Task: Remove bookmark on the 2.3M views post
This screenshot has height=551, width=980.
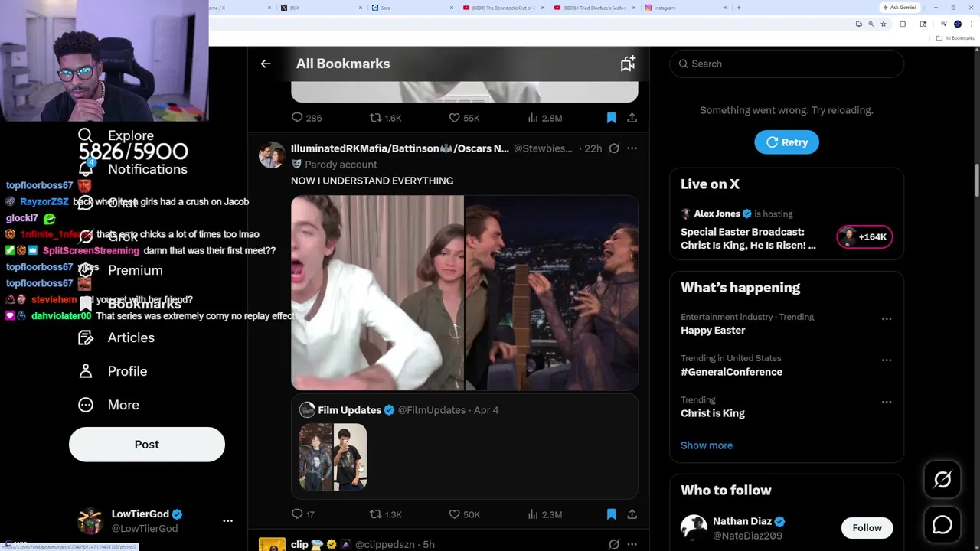Action: 611,514
